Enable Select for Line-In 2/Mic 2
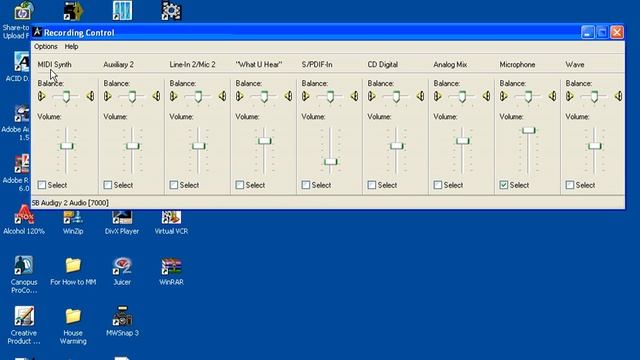The image size is (640, 360). (x=173, y=185)
